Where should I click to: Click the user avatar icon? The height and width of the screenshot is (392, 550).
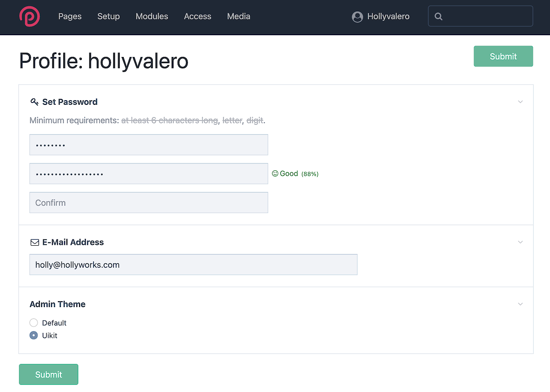(x=357, y=17)
